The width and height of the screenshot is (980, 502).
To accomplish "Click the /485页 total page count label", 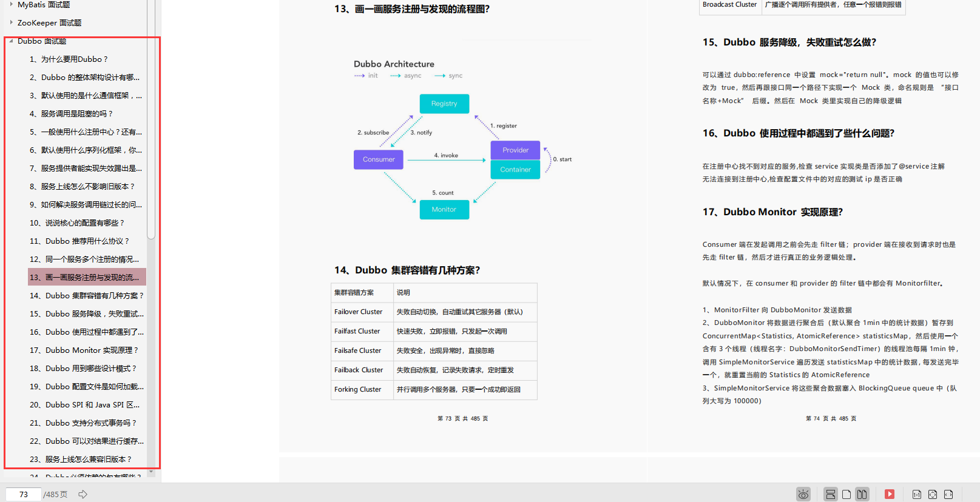I will 55,494.
